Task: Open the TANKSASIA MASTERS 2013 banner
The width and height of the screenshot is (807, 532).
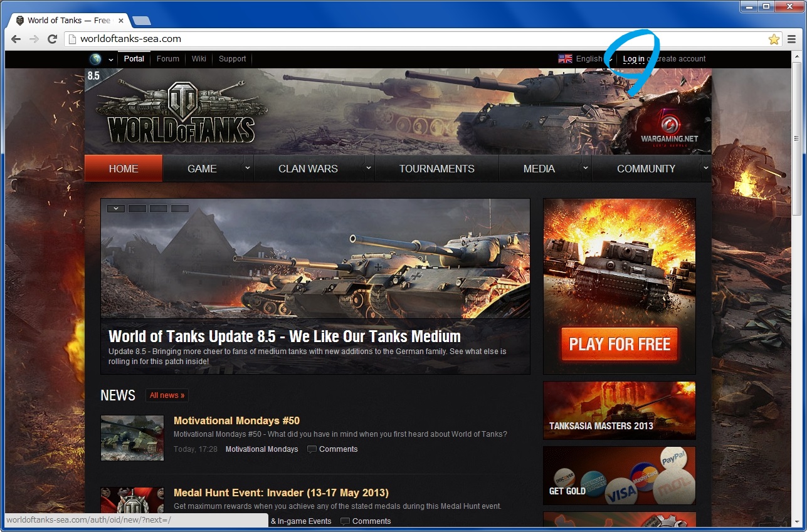Action: [620, 410]
